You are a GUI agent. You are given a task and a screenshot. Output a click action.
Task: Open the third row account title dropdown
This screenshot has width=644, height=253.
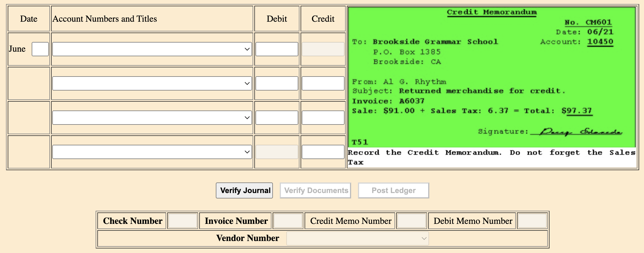point(152,118)
